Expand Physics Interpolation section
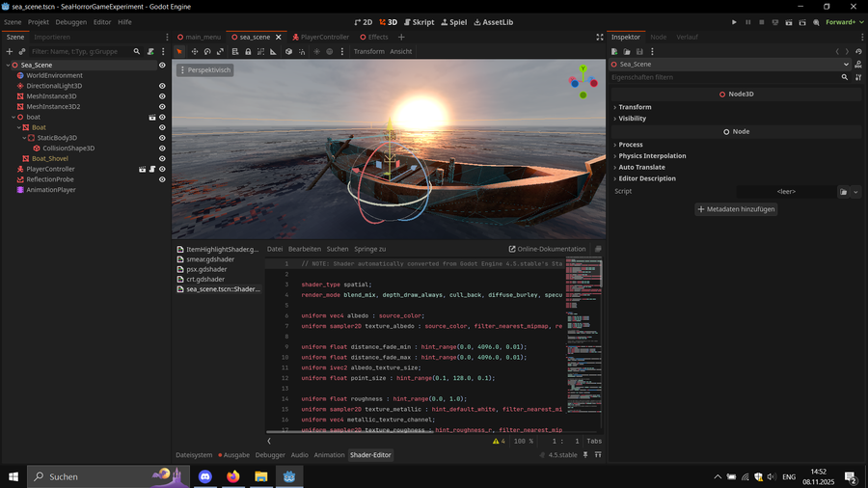This screenshot has width=868, height=488. click(652, 156)
